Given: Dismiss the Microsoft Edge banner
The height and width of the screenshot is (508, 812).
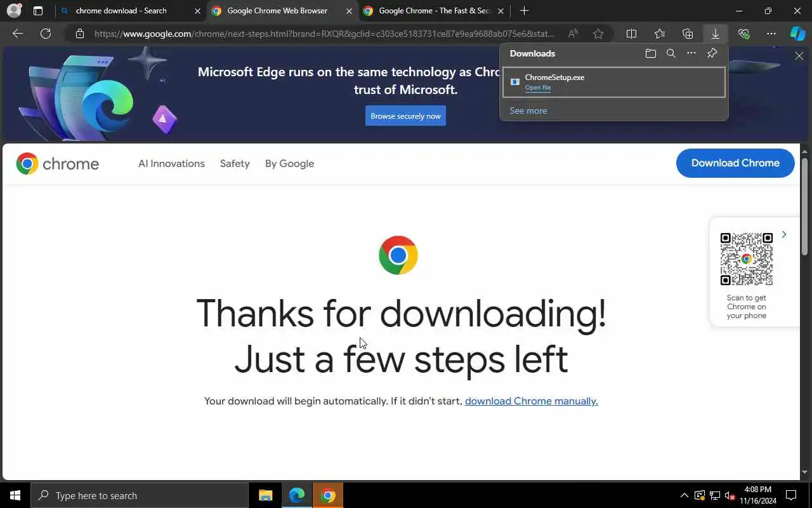Looking at the screenshot, I should [x=799, y=56].
